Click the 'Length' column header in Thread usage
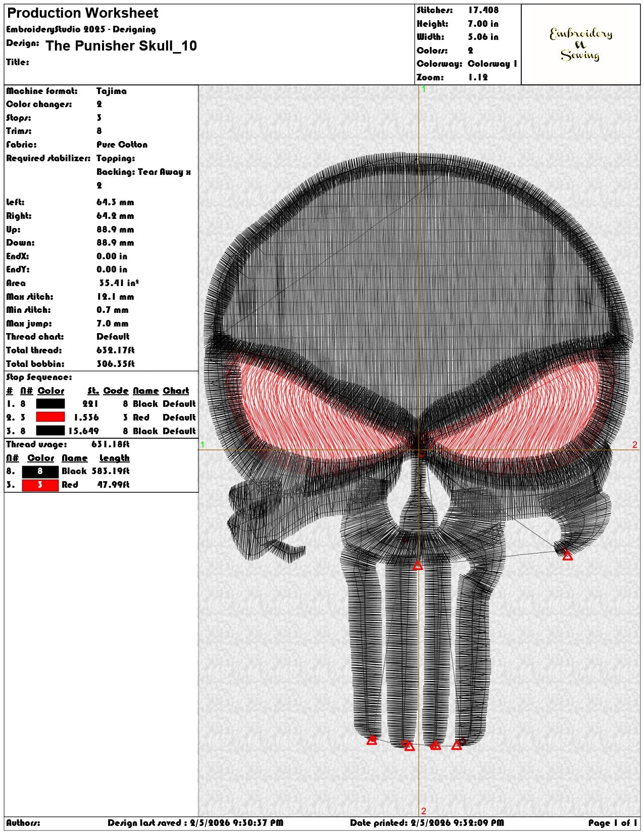The height and width of the screenshot is (834, 644). 114,458
